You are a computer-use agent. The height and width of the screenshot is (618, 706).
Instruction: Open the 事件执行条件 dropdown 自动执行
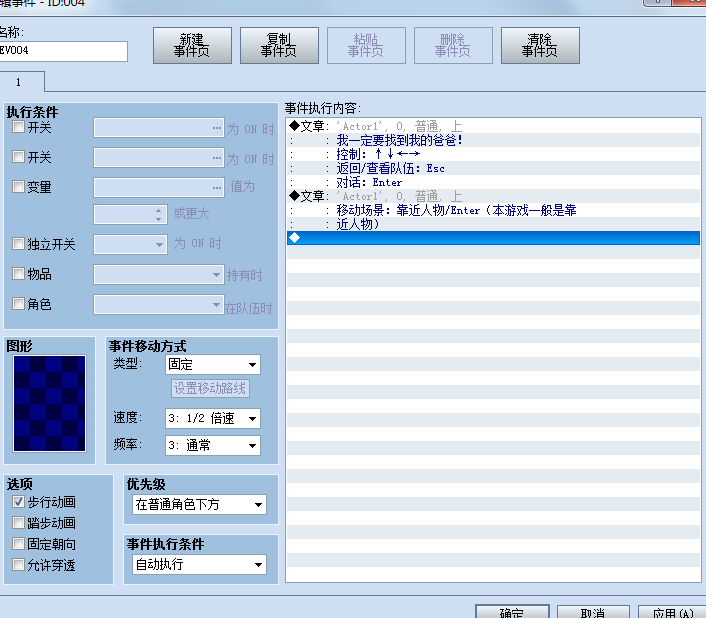coord(199,565)
